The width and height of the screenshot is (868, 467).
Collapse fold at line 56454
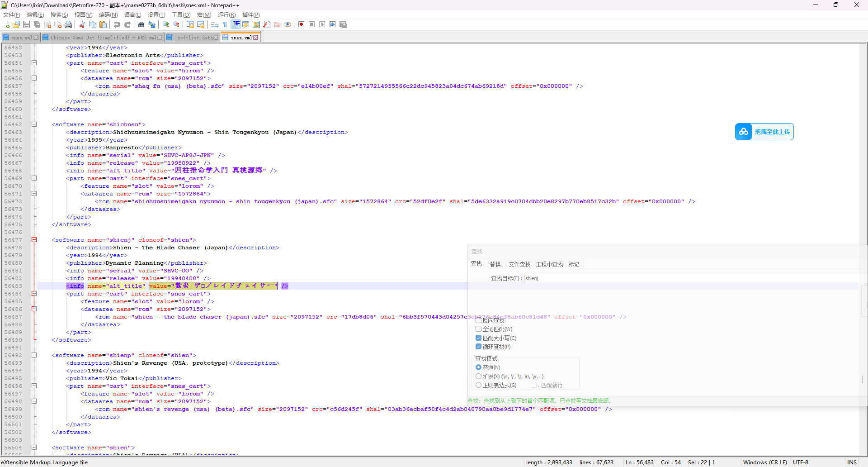[x=34, y=63]
